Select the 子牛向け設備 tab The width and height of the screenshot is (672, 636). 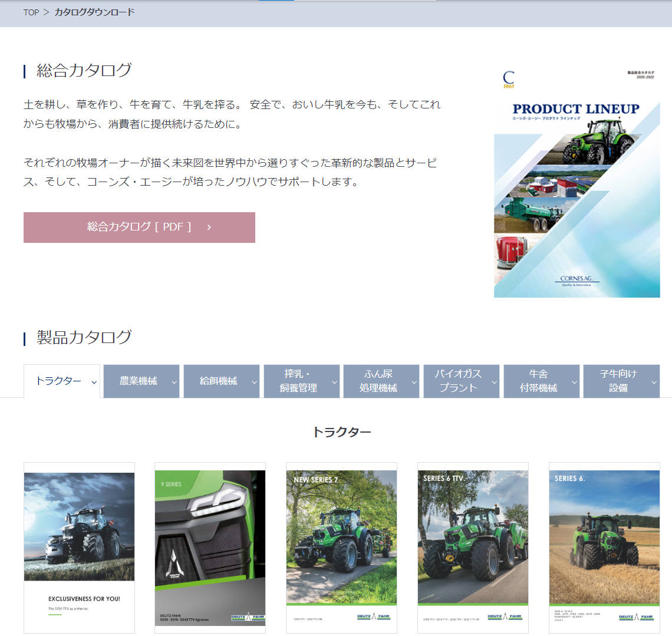[621, 381]
